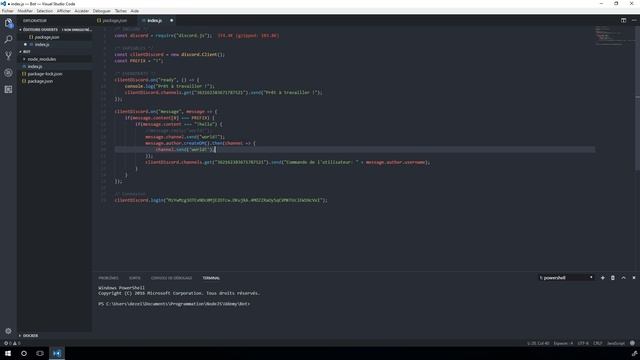Open the Source Control view
Screen dimensions: 640x360
pos(8,56)
